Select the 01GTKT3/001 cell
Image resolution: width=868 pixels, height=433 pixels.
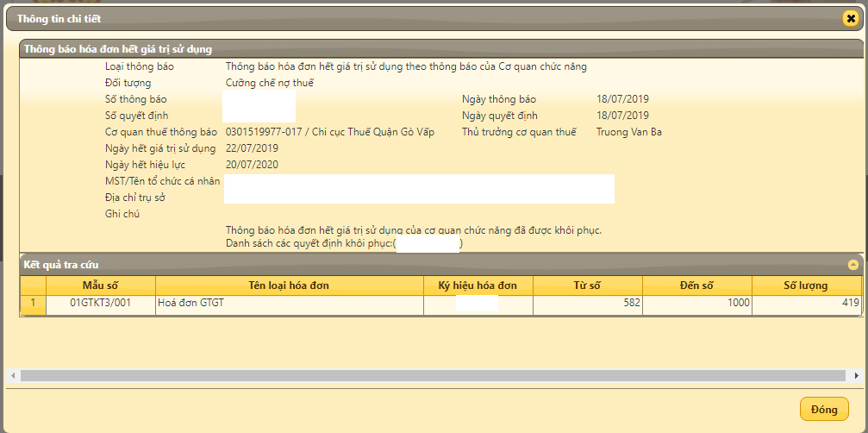click(x=101, y=304)
